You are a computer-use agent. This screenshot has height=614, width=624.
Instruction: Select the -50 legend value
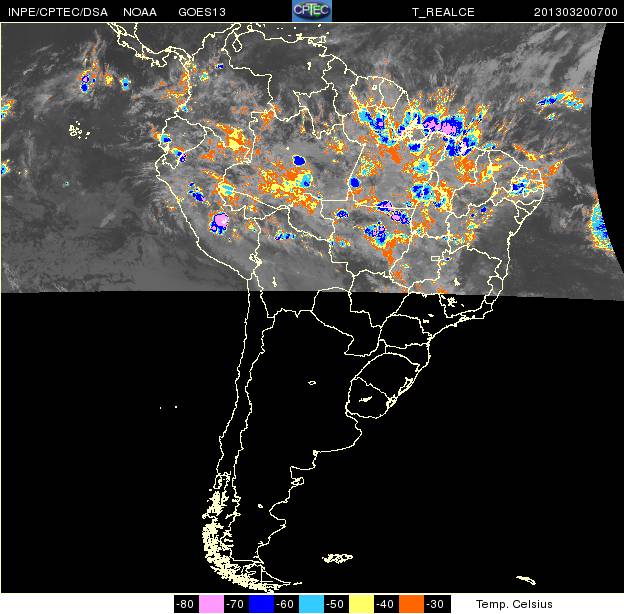click(336, 604)
